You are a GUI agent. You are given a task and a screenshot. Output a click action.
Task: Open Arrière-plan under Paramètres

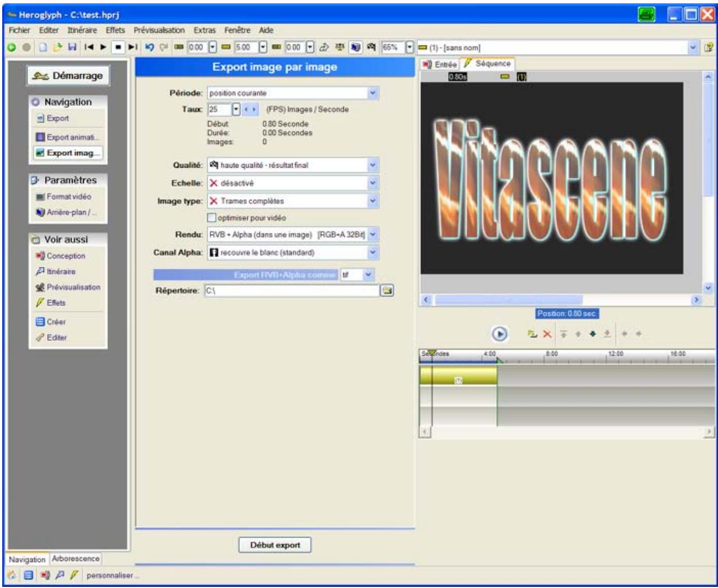[66, 213]
